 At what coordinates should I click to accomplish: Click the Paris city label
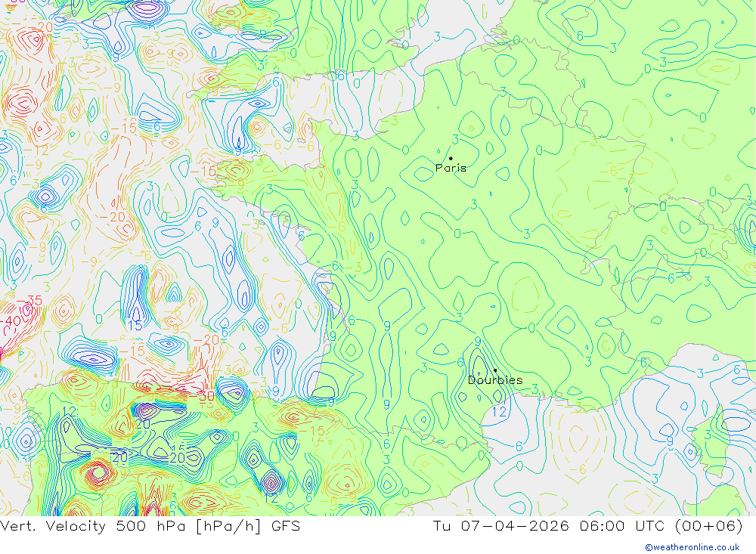tap(451, 168)
